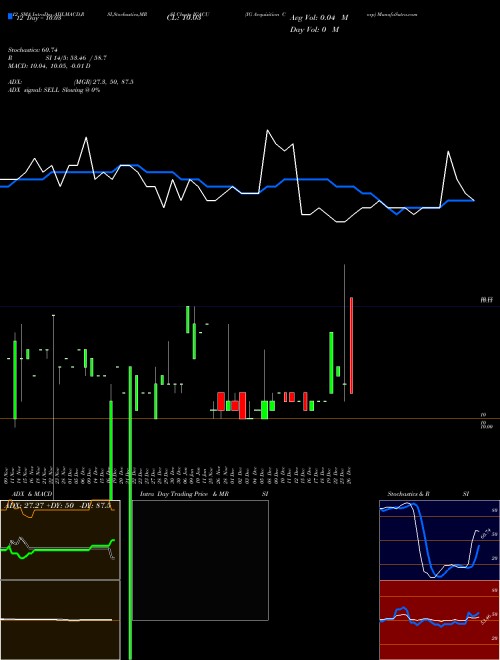Image resolution: width=500 pixels, height=660 pixels.
Task: Open the empty intraday trading price panel
Action: pos(200,560)
